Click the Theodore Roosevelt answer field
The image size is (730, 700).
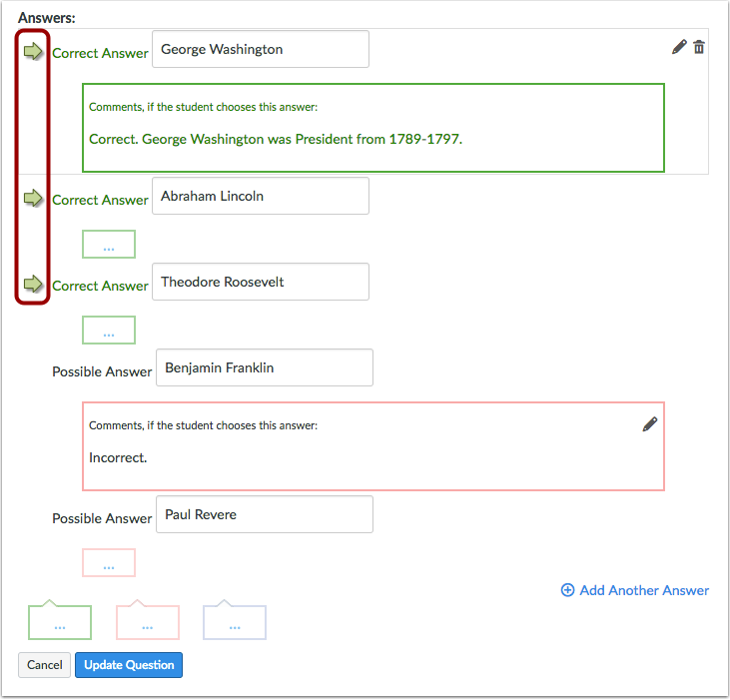[x=261, y=282]
